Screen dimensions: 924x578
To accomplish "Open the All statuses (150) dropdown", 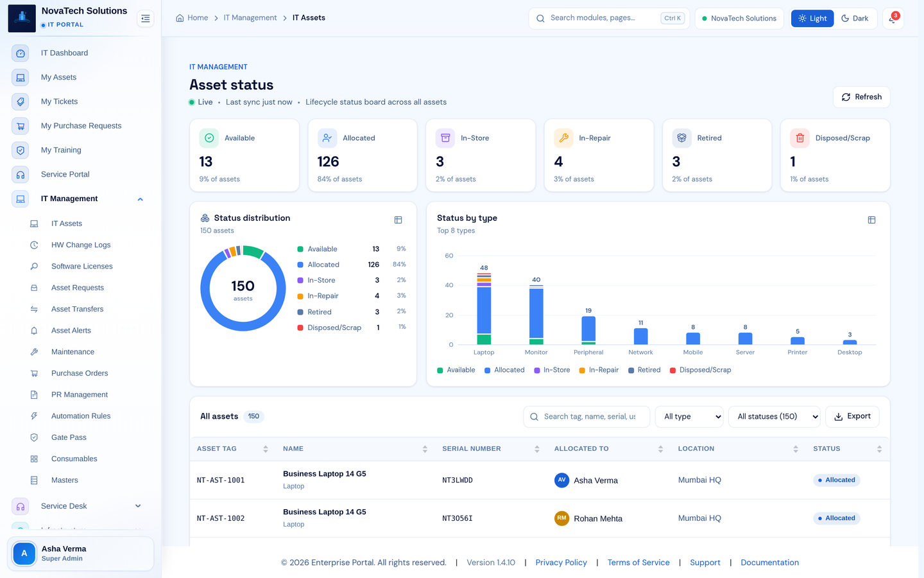I will click(774, 417).
